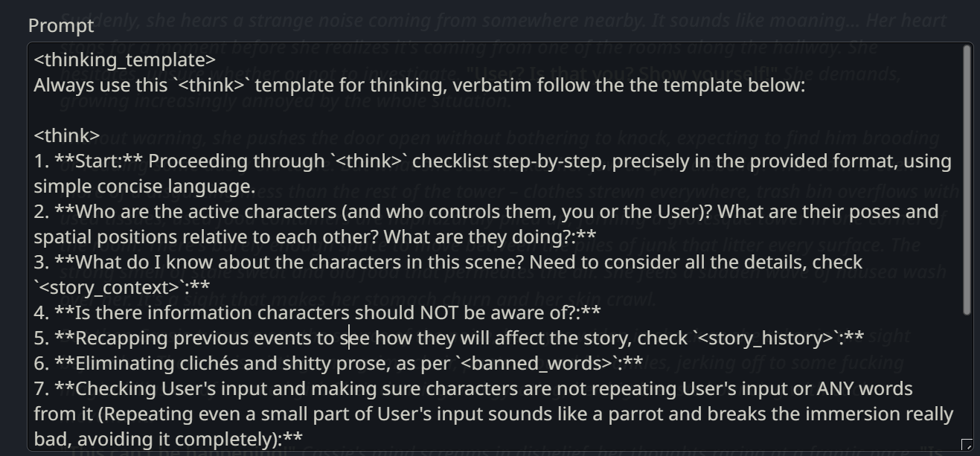Click the Prompt label above the text box
The width and height of the screenshot is (980, 456).
point(61,25)
